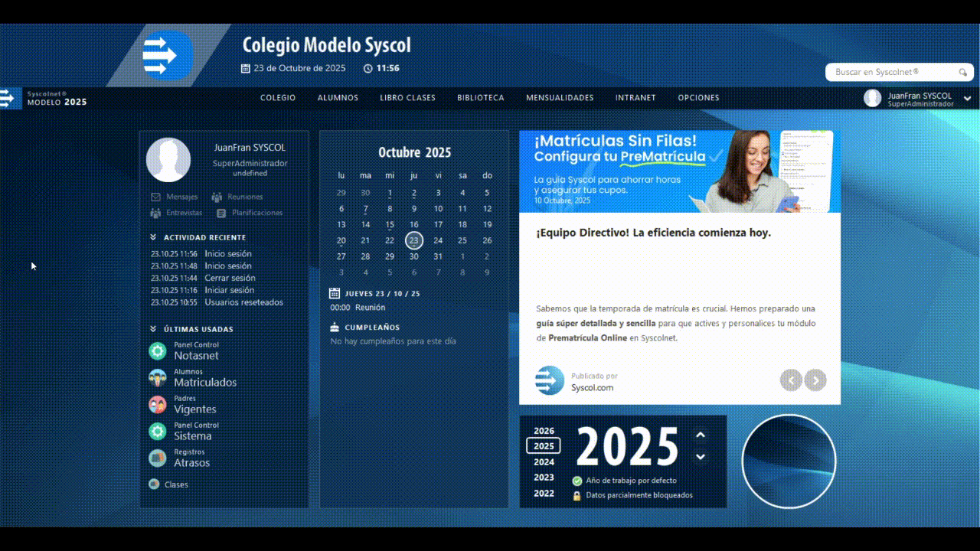Open the JuanFran profile picture in left panel
The height and width of the screenshot is (551, 980).
tap(168, 160)
